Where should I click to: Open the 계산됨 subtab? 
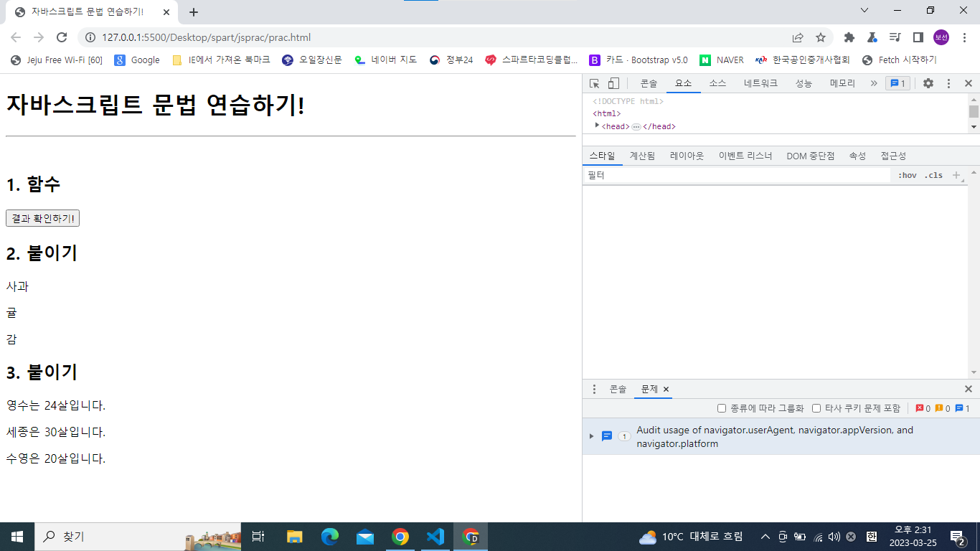[x=642, y=156]
